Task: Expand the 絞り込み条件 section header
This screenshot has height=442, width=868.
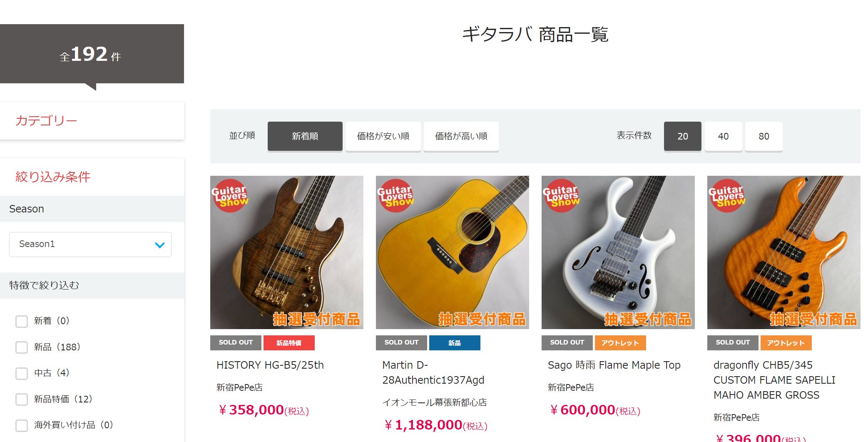Action: pos(92,177)
